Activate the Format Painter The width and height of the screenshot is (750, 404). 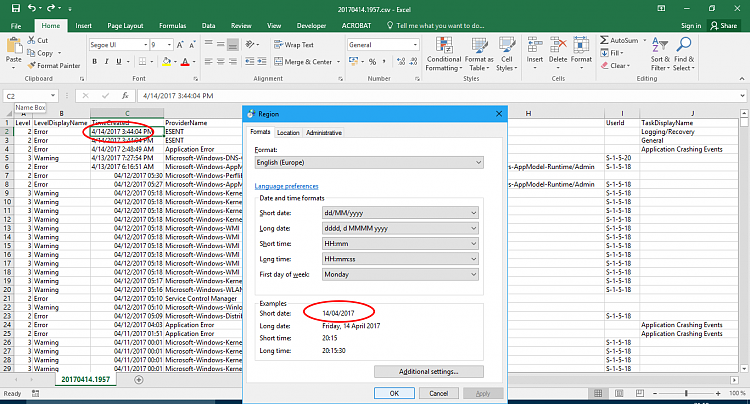[x=54, y=66]
